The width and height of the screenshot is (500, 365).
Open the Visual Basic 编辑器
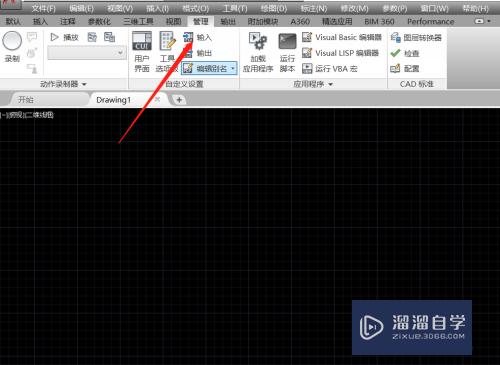pyautogui.click(x=342, y=37)
